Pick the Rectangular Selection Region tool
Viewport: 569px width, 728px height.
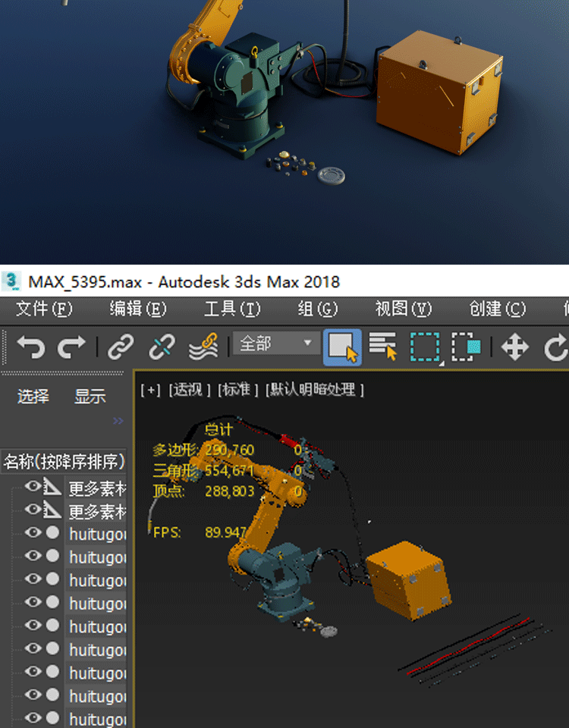point(425,347)
